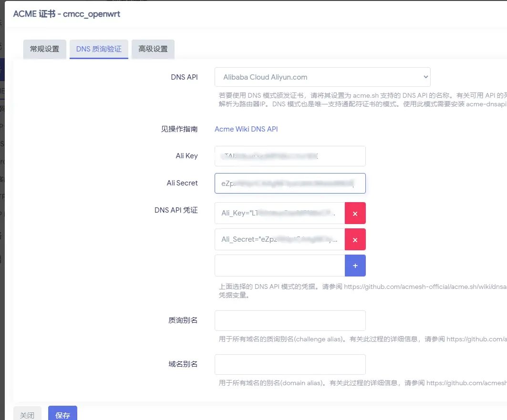Open the GitHub link in domain alias help
The image size is (507, 420).
tap(466, 383)
